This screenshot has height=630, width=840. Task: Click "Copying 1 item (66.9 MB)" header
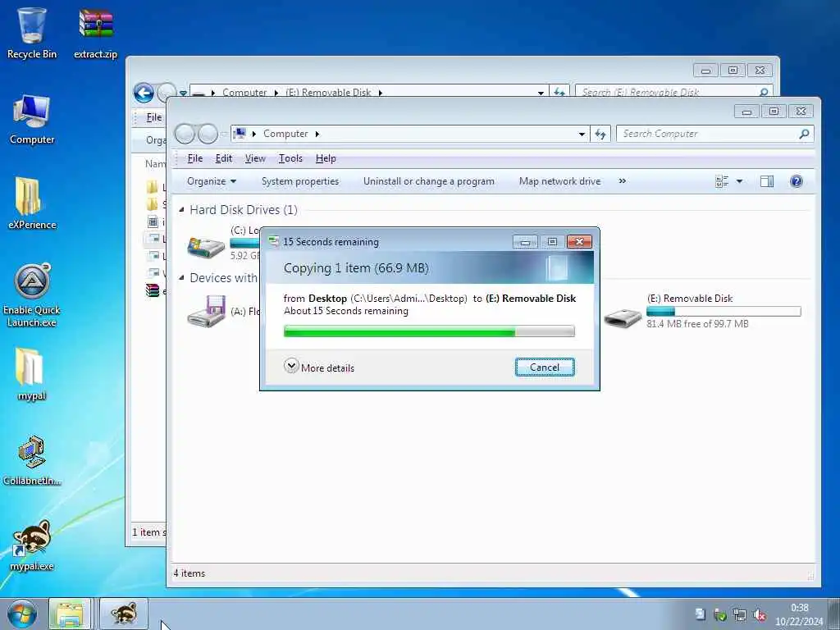(356, 268)
